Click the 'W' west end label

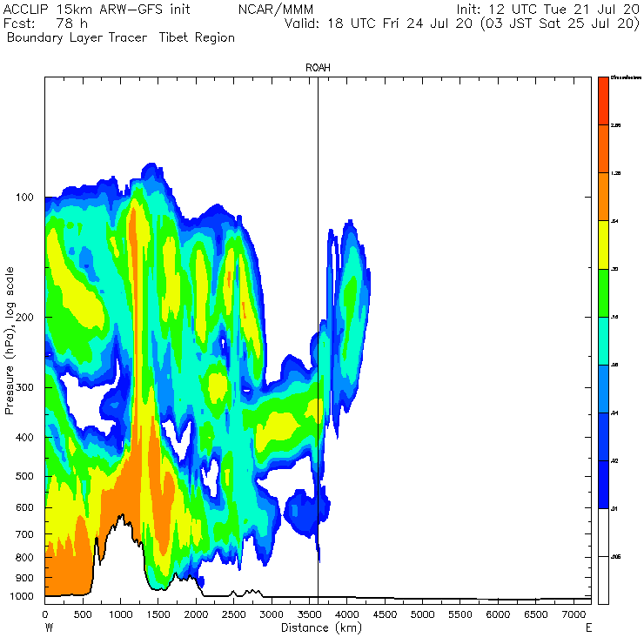(50, 627)
